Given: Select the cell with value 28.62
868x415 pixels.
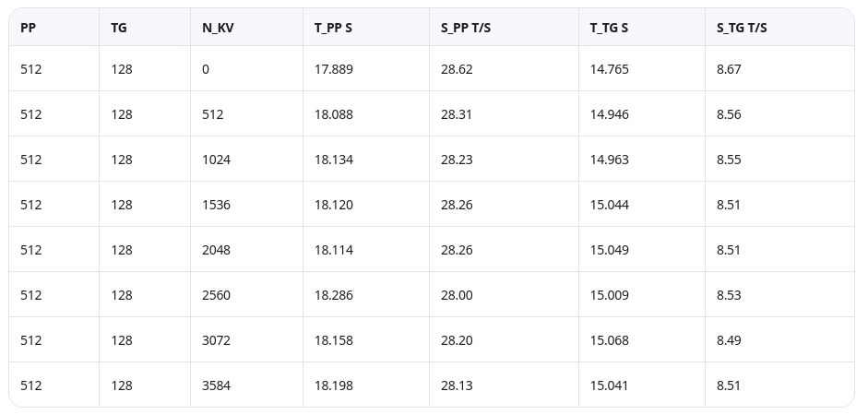Looking at the screenshot, I should 457,69.
